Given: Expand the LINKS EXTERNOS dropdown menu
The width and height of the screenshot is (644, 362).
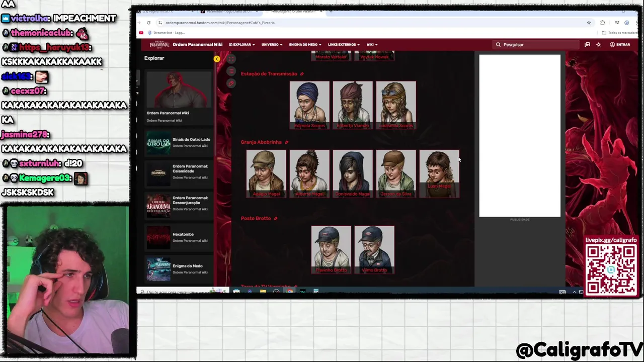Looking at the screenshot, I should coord(344,44).
